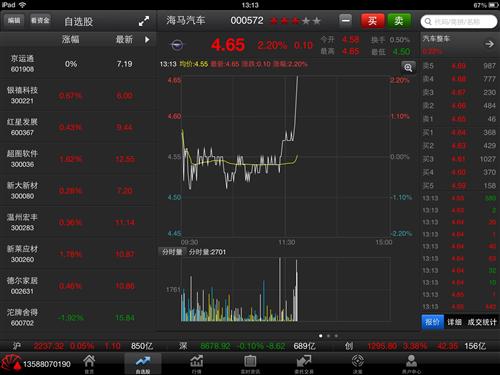Select 京运通 601908 in watchlist
Image resolution: width=500 pixels, height=375 pixels.
(77, 63)
